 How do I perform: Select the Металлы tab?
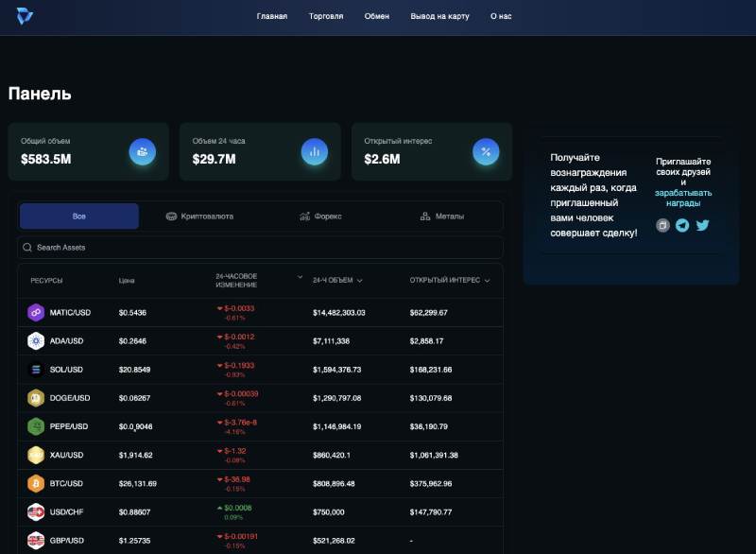point(441,216)
